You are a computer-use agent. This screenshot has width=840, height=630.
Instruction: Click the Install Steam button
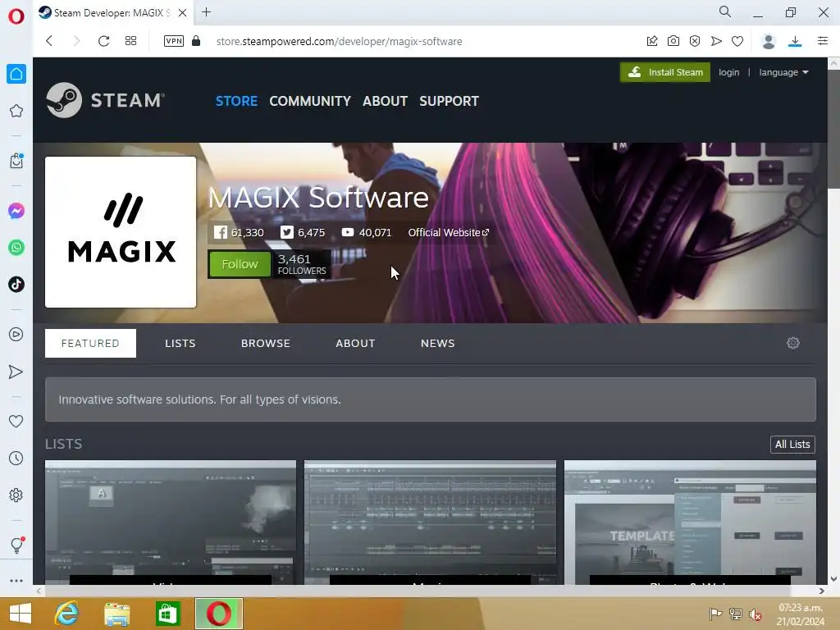664,72
